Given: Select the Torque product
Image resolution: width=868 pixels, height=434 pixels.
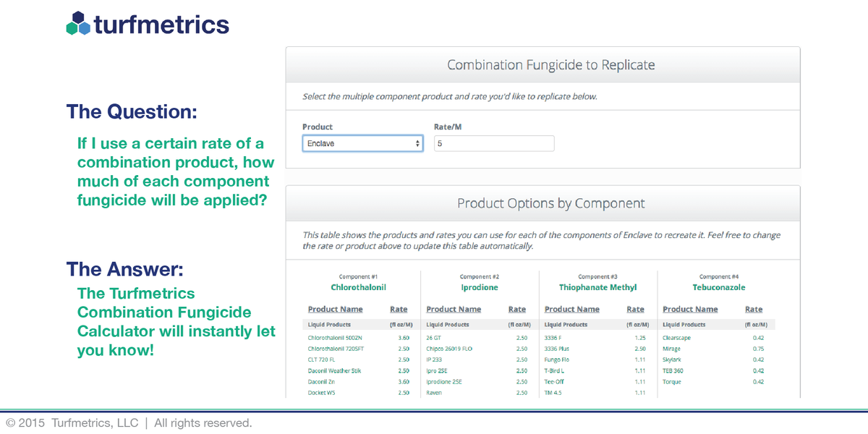Looking at the screenshot, I should click(x=672, y=382).
